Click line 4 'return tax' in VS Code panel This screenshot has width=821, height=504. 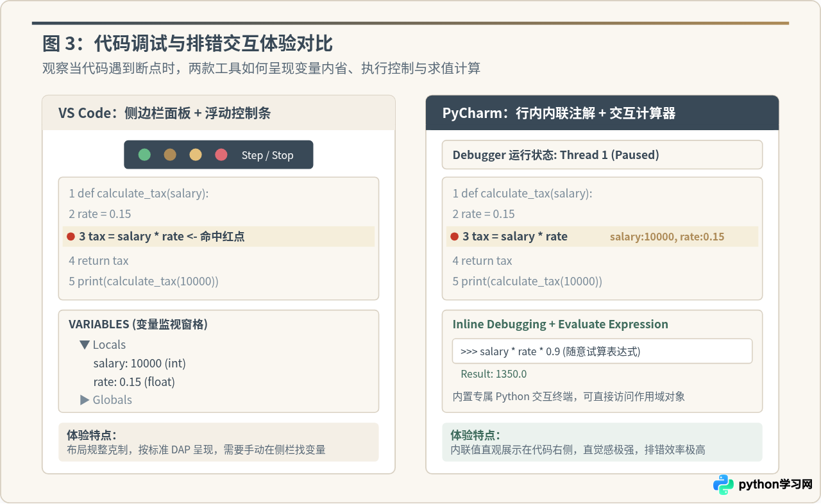99,260
